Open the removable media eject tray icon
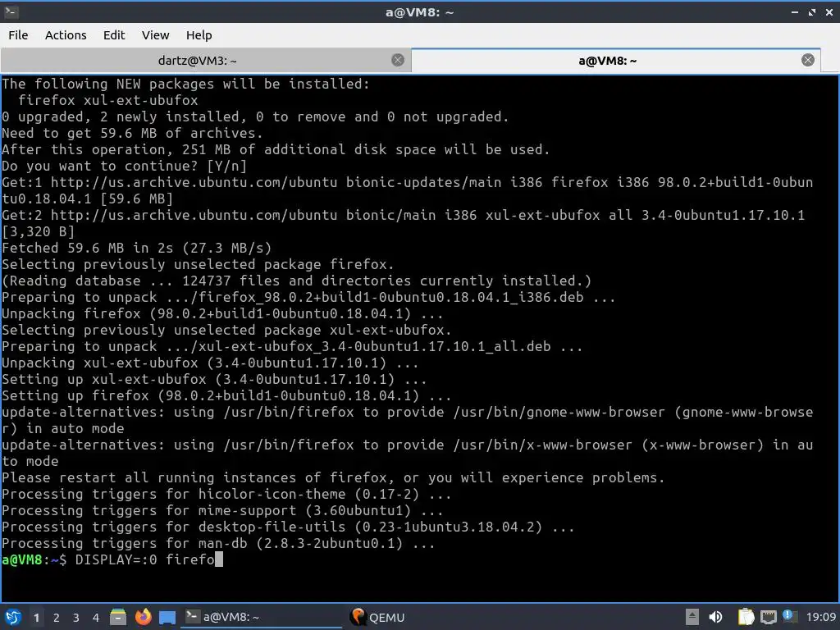Image resolution: width=840 pixels, height=630 pixels. [x=692, y=617]
